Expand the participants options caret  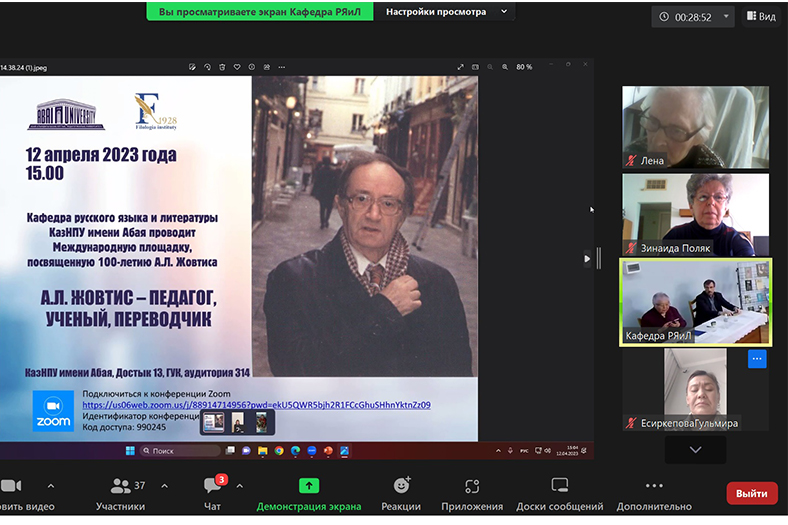[x=165, y=486]
